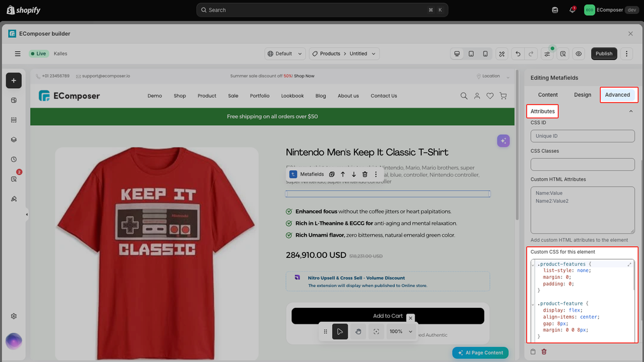Grab the zoom bar drag handle dots
The image size is (644, 362).
click(x=325, y=332)
